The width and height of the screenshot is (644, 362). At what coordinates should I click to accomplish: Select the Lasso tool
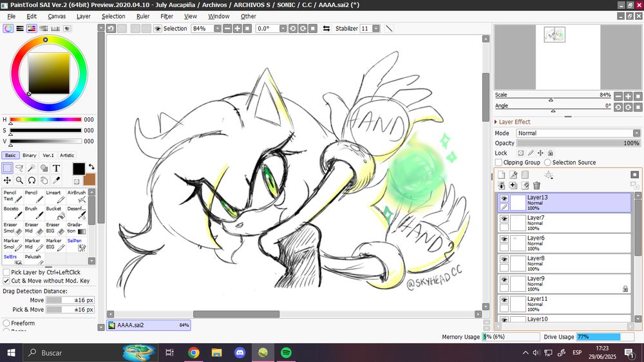19,168
